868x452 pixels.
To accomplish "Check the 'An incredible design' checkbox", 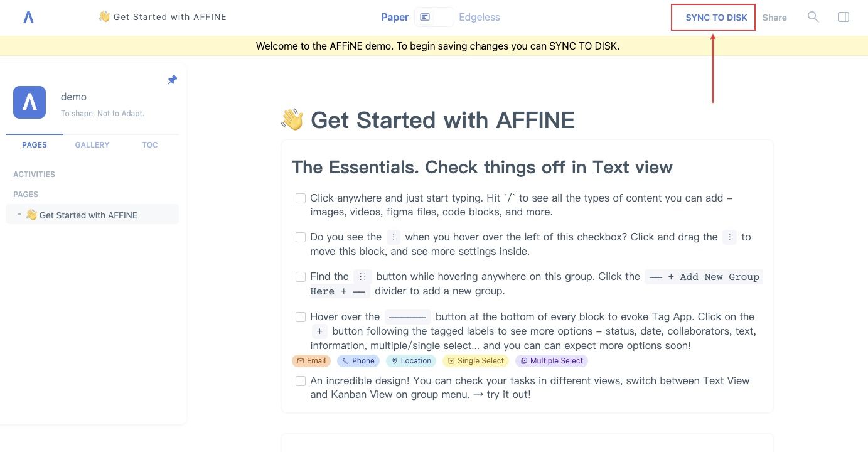I will coord(301,381).
